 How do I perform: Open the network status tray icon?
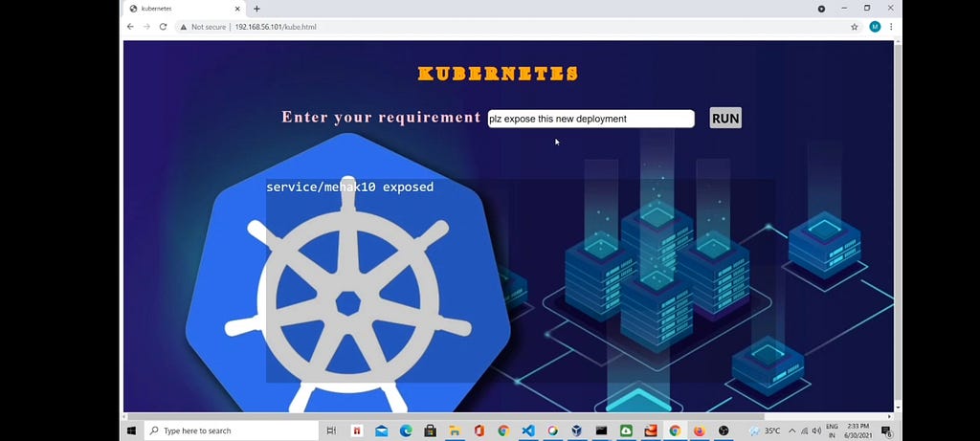click(804, 430)
